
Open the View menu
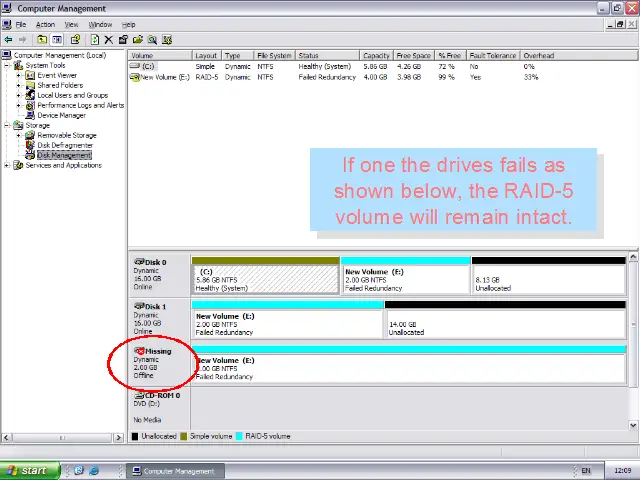pos(71,24)
